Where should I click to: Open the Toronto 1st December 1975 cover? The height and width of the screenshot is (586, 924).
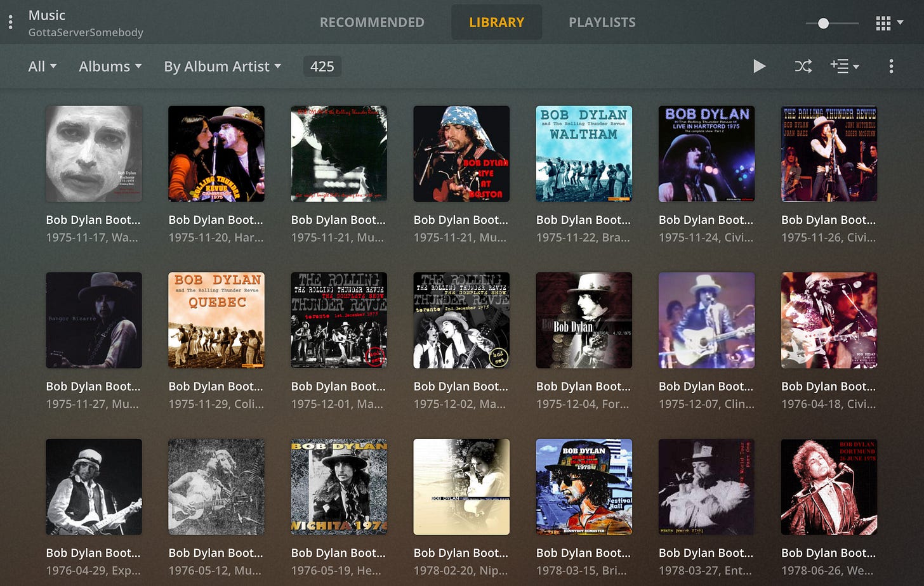click(339, 320)
